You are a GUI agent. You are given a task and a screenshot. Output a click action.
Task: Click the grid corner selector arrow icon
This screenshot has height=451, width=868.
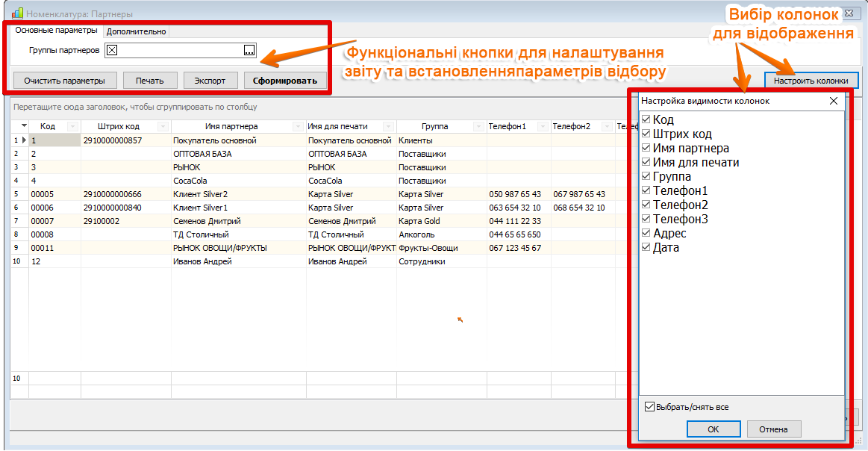[24, 125]
